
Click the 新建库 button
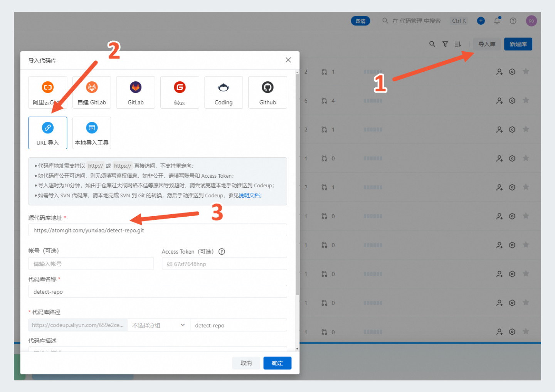518,44
